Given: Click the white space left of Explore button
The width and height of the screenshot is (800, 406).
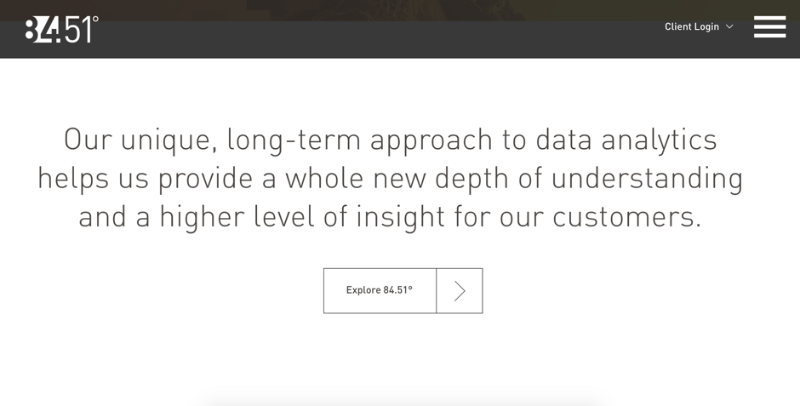Looking at the screenshot, I should click(200, 290).
